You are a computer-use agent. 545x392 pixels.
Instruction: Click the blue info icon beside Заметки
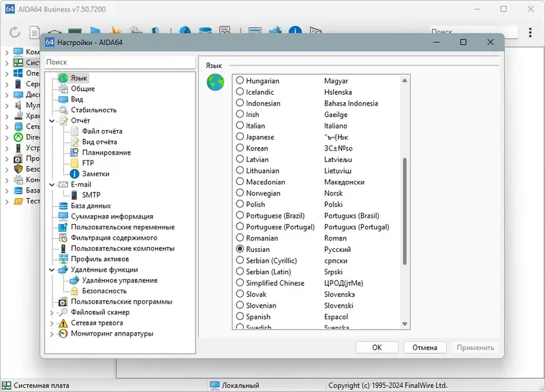(x=74, y=174)
